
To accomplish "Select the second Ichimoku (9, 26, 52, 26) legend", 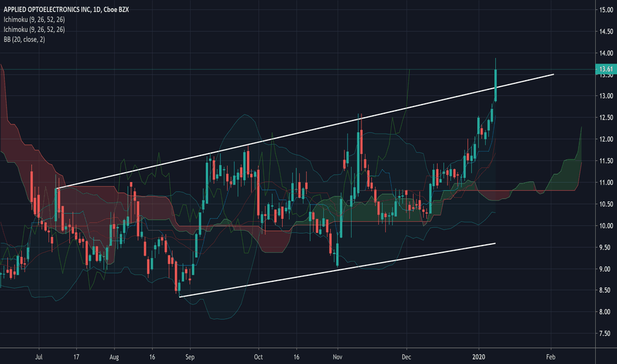I will click(x=34, y=30).
